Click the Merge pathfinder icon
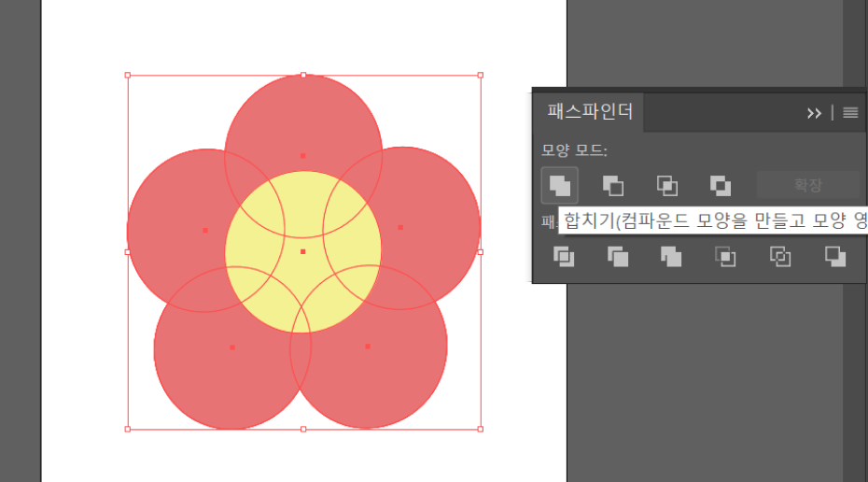The image size is (868, 482). [671, 256]
